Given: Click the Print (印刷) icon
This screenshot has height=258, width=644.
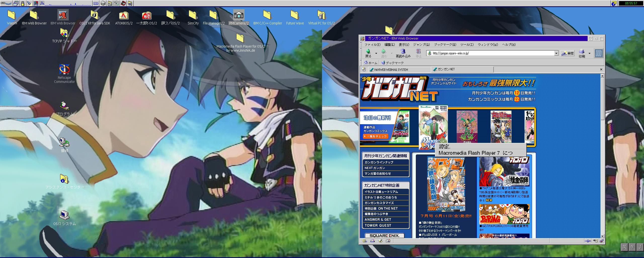Looking at the screenshot, I should [x=582, y=53].
